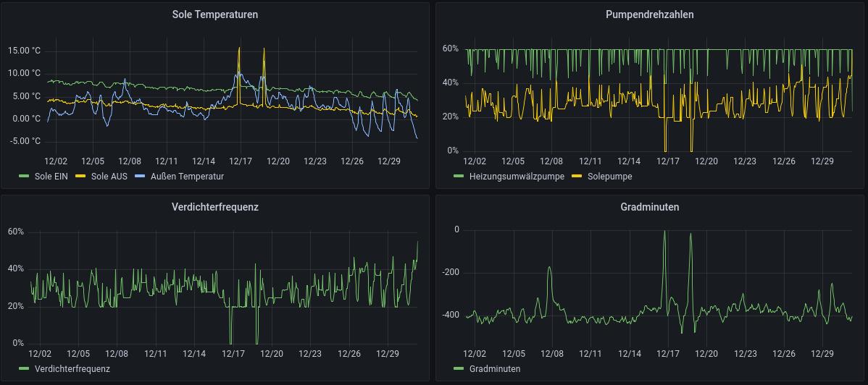Image resolution: width=868 pixels, height=385 pixels.
Task: Click the tallest Gradminuten peak reaching zero
Action: tap(664, 232)
